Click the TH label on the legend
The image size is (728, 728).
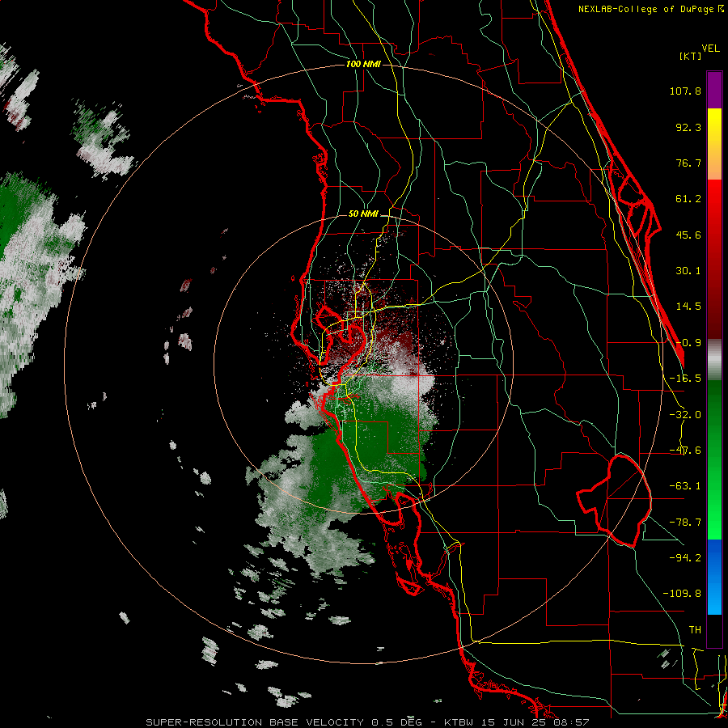point(695,630)
